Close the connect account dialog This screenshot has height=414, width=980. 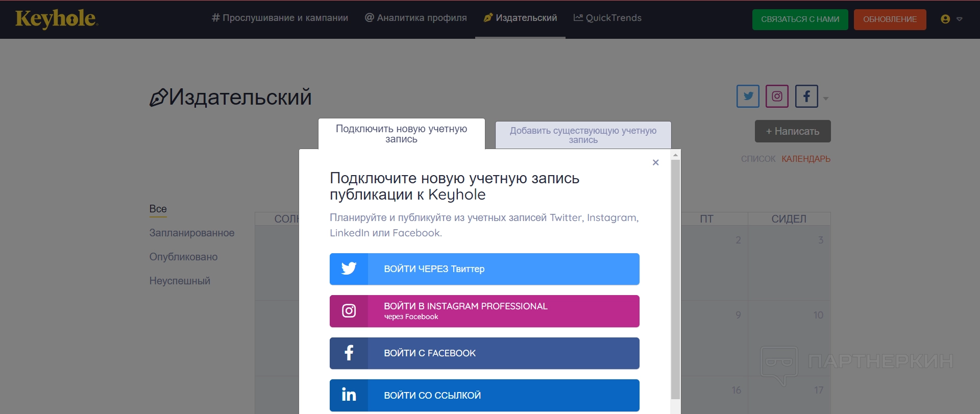click(x=656, y=162)
